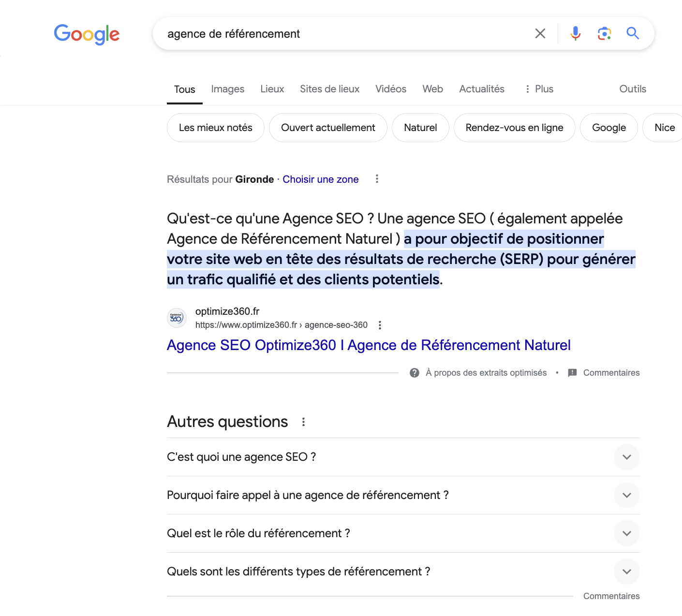Switch to the Vidéos tab
682x616 pixels.
pyautogui.click(x=390, y=89)
